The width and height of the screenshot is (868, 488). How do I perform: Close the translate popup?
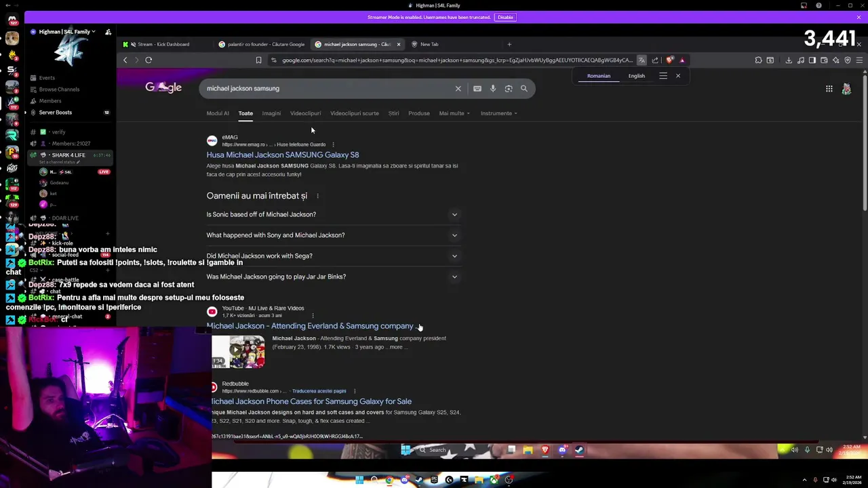click(677, 76)
